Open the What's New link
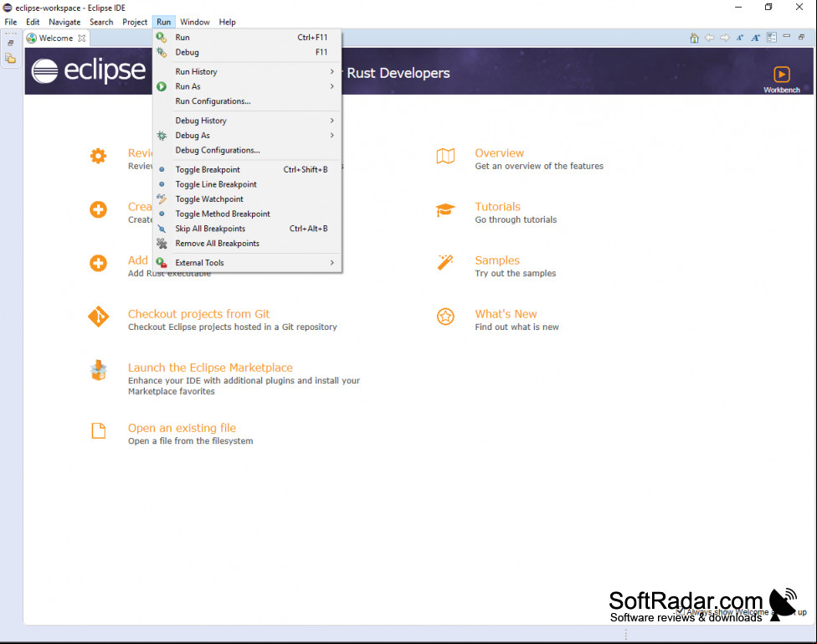Image resolution: width=817 pixels, height=644 pixels. pyautogui.click(x=506, y=314)
